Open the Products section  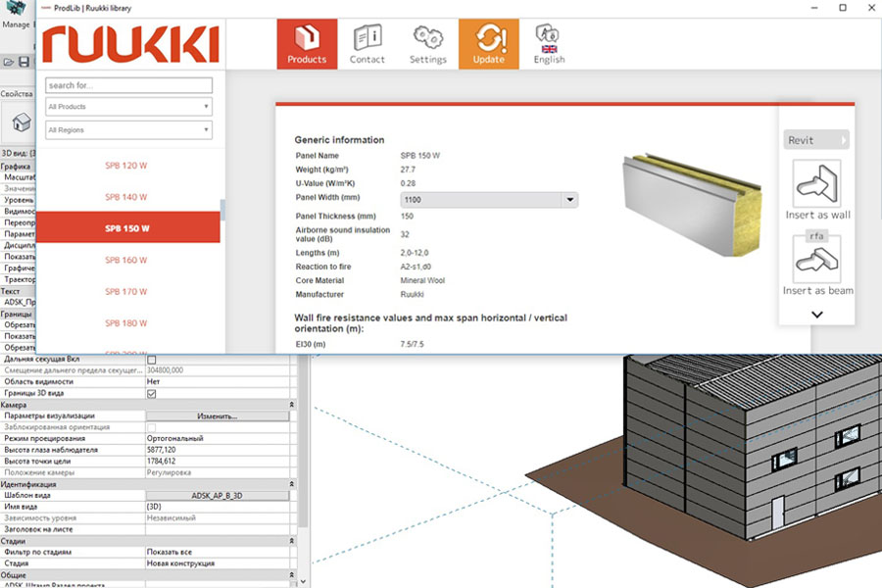click(307, 44)
